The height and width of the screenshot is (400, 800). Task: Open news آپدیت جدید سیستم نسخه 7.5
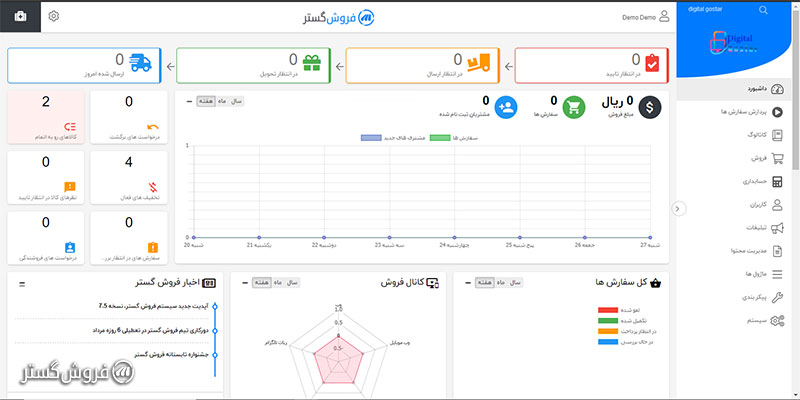coord(154,306)
